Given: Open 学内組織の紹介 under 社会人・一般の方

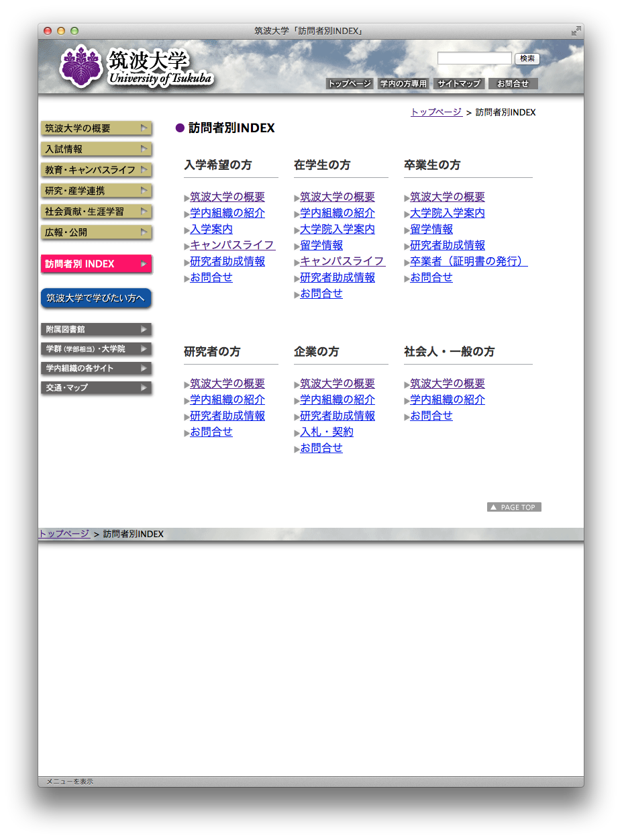Looking at the screenshot, I should coord(448,400).
